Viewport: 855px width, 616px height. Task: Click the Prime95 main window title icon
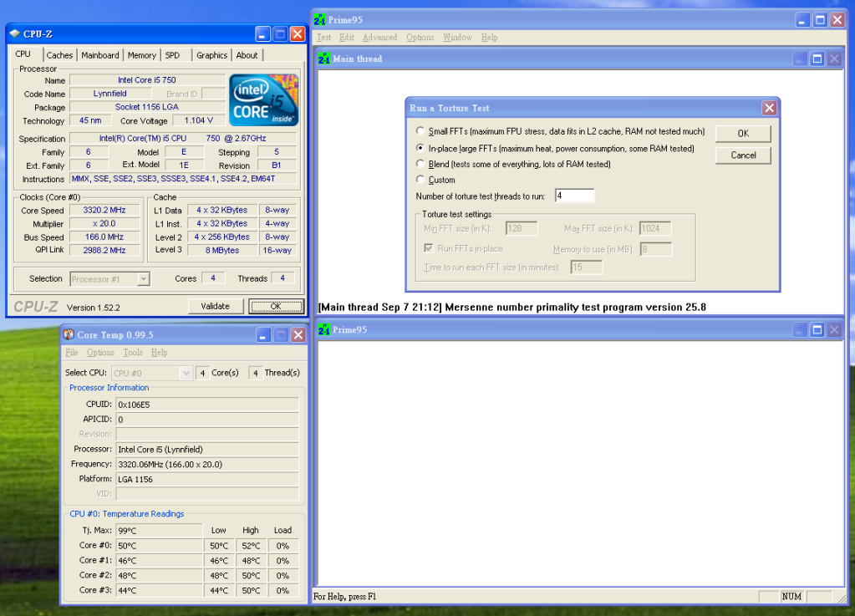tap(319, 20)
